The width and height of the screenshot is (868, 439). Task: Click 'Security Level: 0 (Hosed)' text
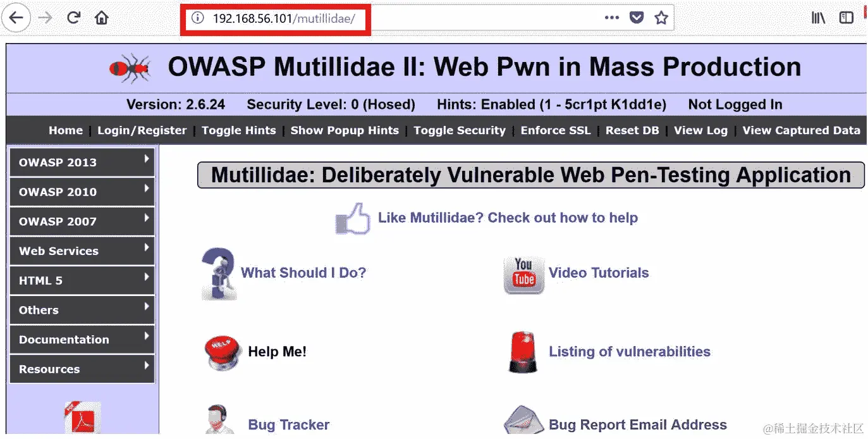(x=331, y=104)
